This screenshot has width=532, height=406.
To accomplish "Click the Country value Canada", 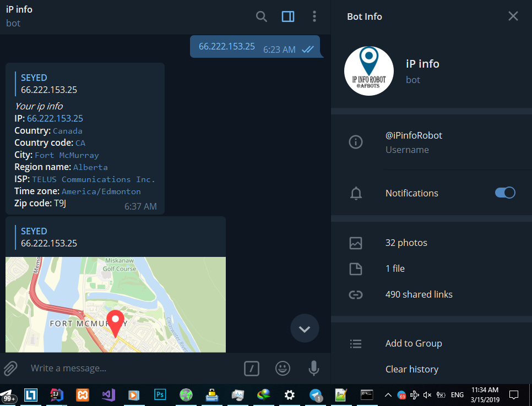I will pyautogui.click(x=68, y=131).
